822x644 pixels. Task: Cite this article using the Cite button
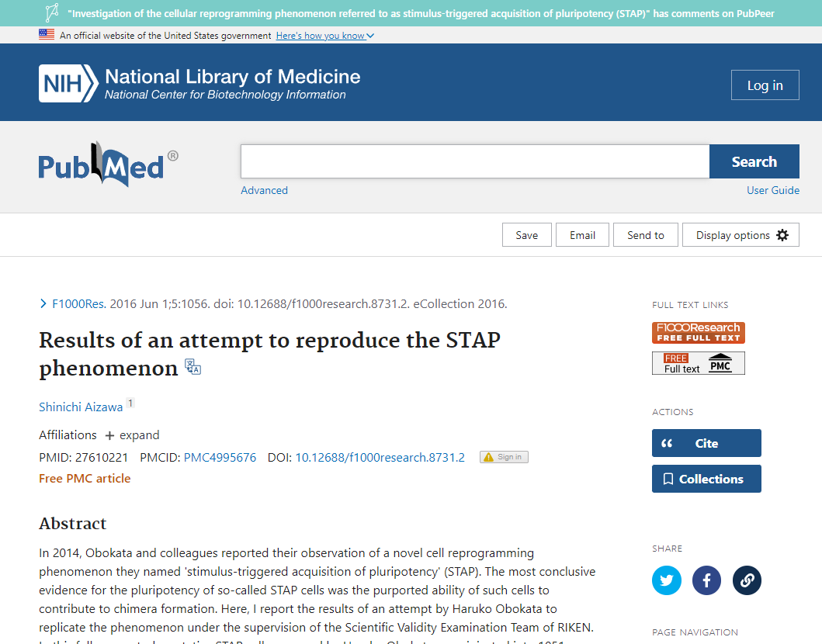706,443
